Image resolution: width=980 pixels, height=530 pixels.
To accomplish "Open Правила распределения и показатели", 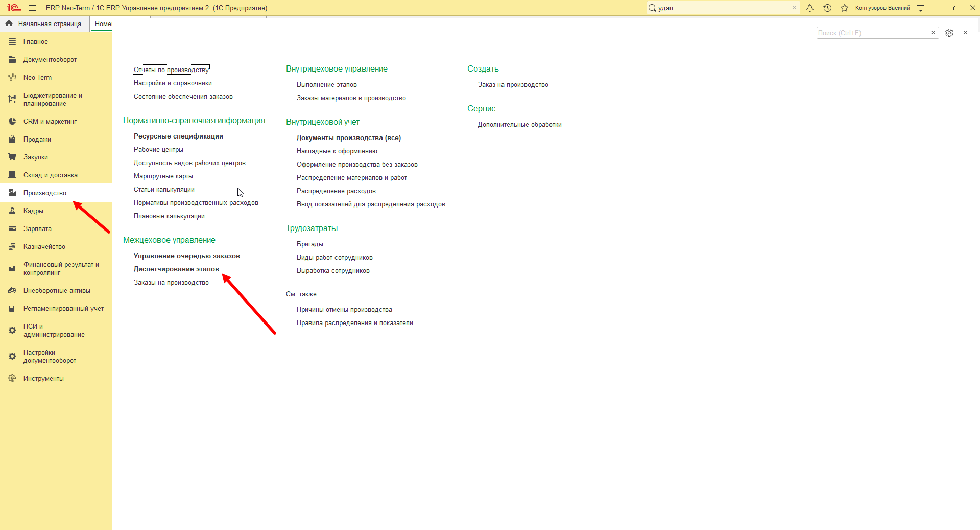I will pyautogui.click(x=355, y=323).
